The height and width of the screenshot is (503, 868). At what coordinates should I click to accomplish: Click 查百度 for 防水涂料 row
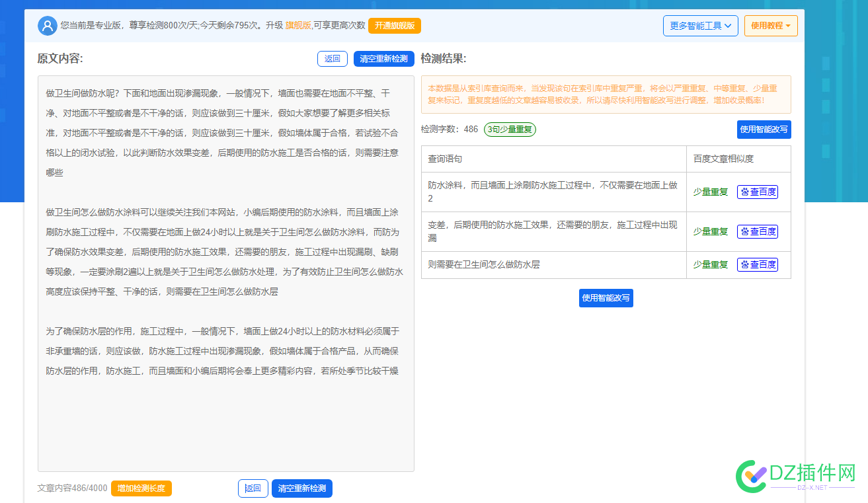point(758,192)
